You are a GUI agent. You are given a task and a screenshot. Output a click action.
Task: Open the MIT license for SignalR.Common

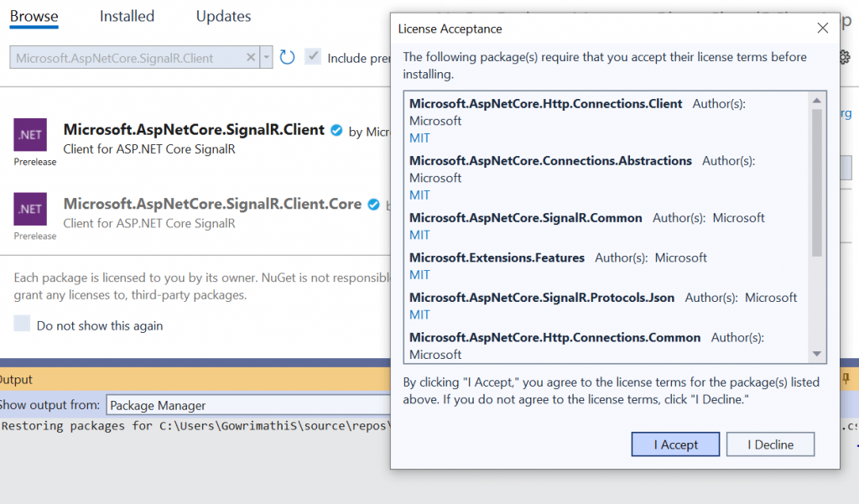419,235
